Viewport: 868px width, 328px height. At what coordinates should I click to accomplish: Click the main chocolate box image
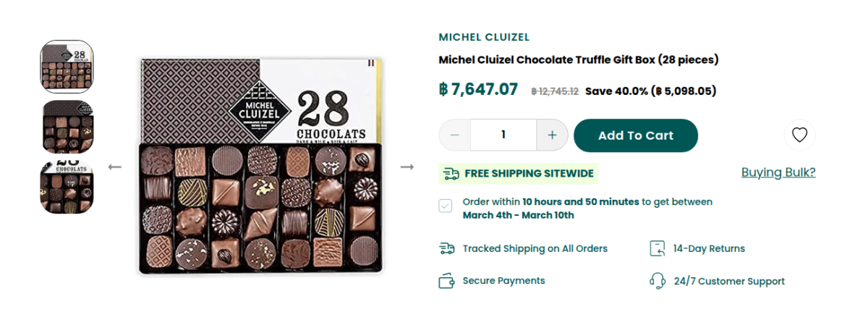click(260, 167)
